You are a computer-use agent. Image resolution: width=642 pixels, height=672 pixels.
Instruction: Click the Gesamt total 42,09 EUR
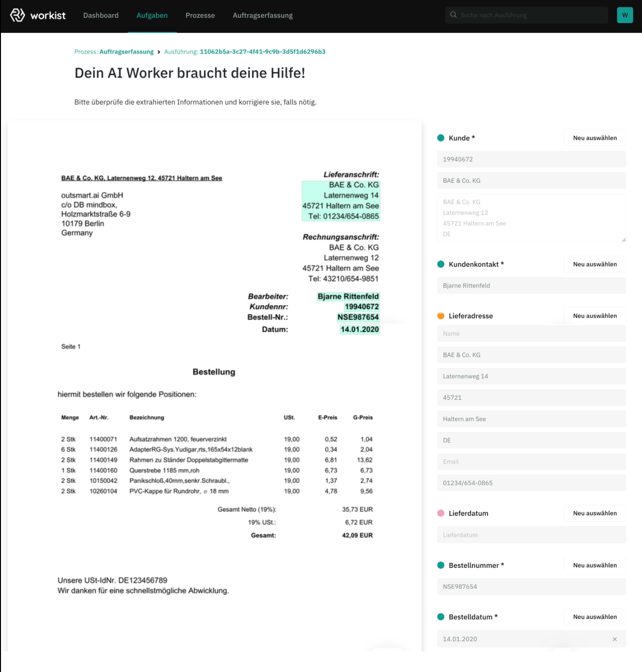(x=357, y=535)
